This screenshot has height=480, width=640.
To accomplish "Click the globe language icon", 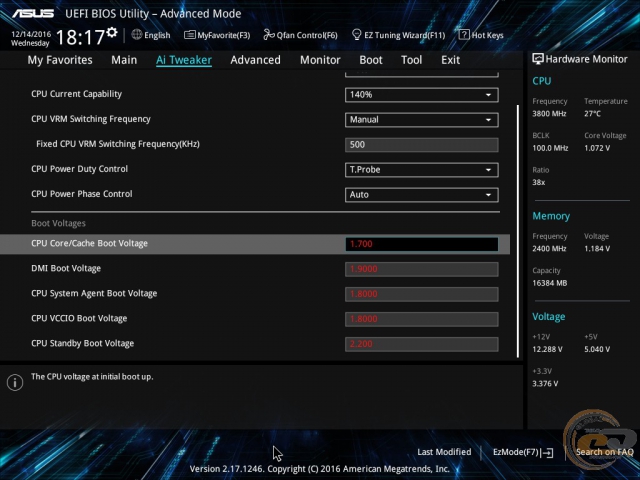I will point(137,35).
